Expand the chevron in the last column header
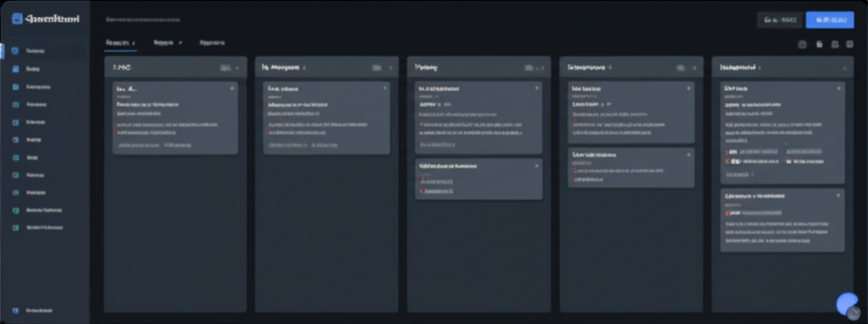The width and height of the screenshot is (868, 324). point(845,68)
